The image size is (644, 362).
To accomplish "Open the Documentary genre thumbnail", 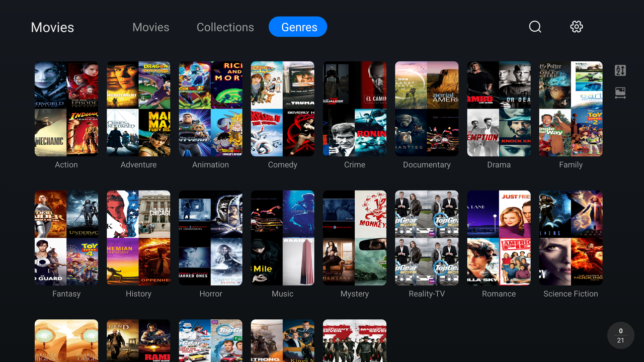I will tap(427, 109).
